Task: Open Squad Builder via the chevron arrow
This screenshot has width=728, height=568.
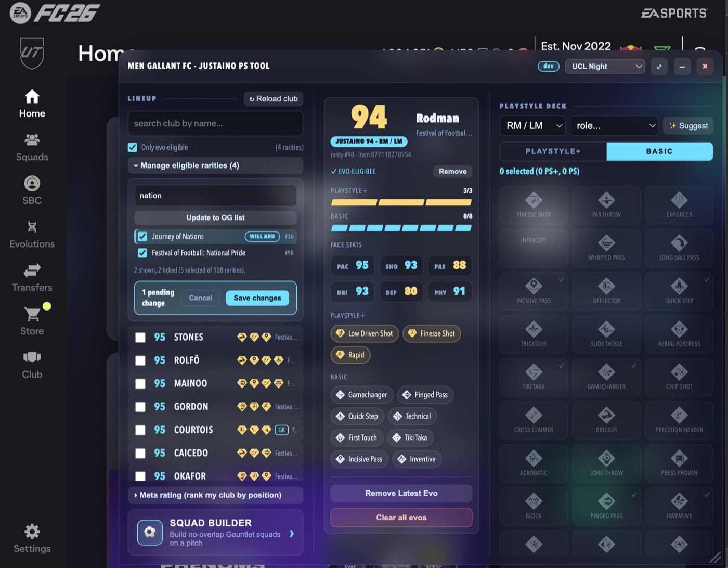Action: coord(292,533)
